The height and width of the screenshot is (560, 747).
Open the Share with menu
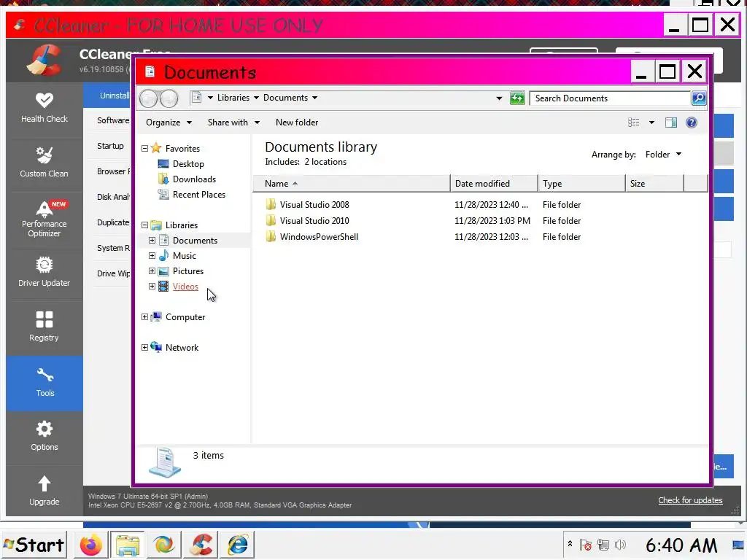pos(233,122)
